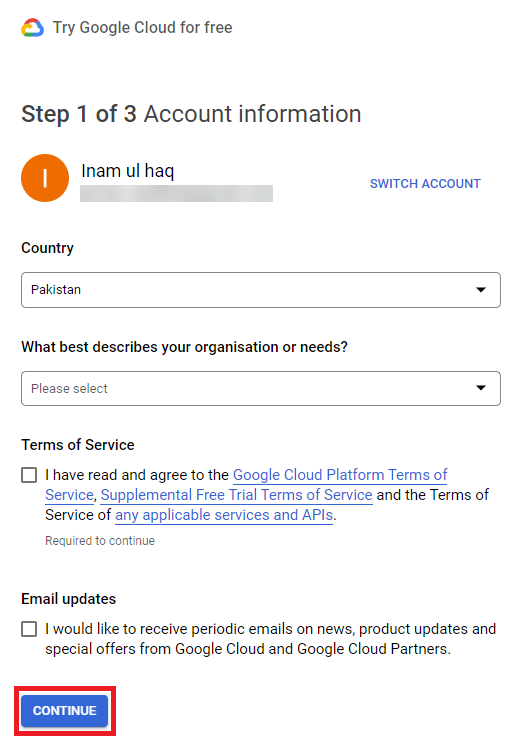Click the CONTINUE button

pyautogui.click(x=65, y=711)
